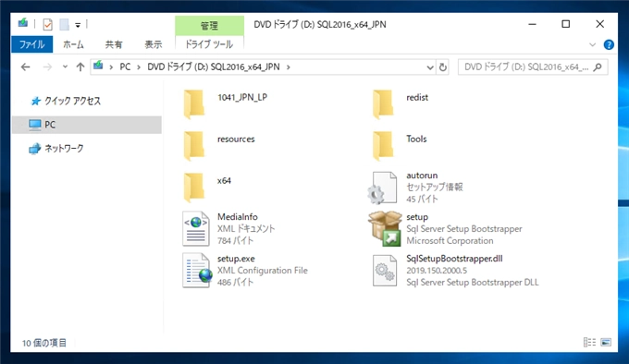
Task: Refresh the current folder view
Action: click(443, 67)
